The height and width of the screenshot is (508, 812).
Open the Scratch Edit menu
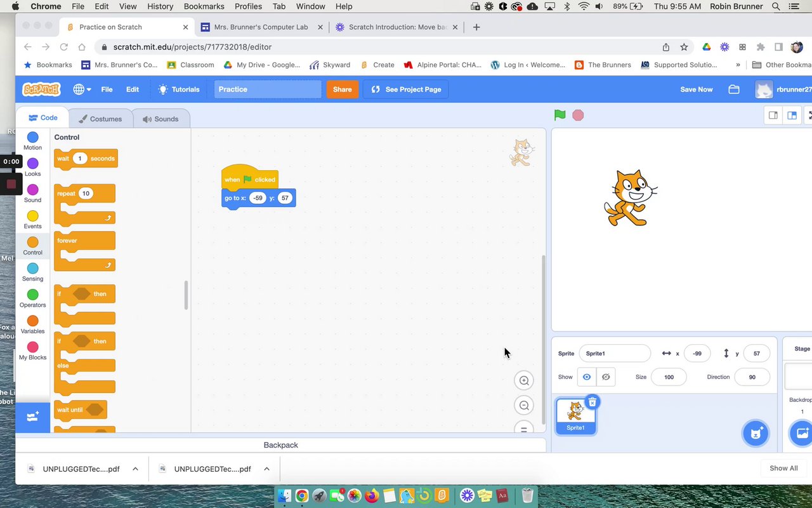coord(132,90)
